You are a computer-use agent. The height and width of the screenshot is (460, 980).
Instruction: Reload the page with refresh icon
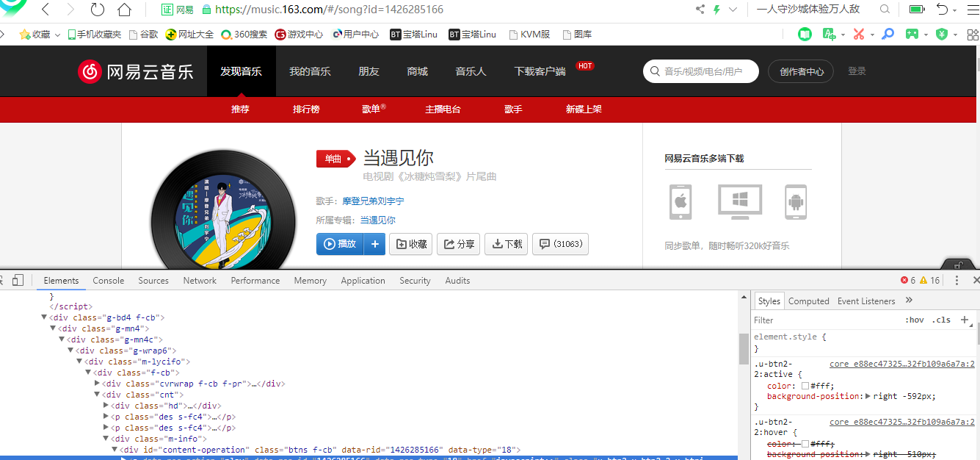point(97,10)
